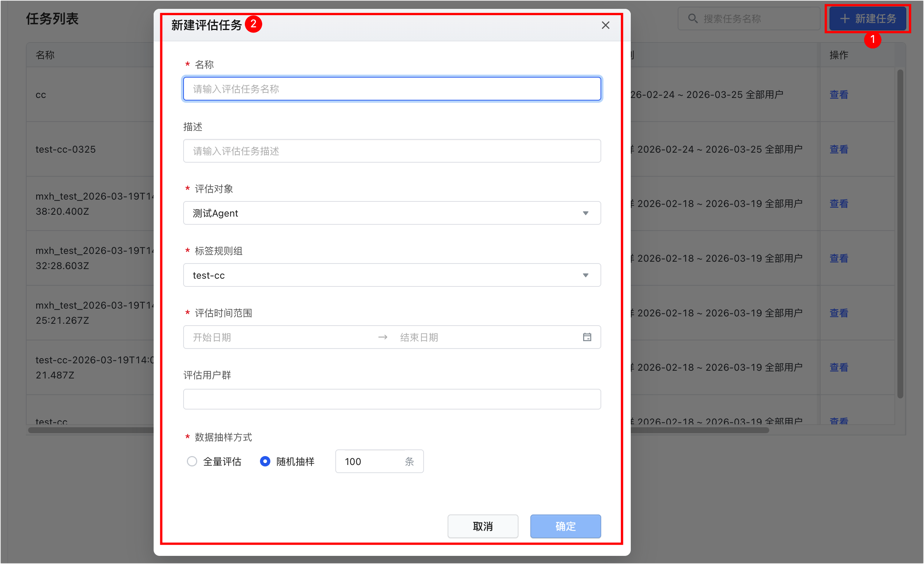Click the sample count field showing 100
Viewport: 924px width, 564px height.
(x=369, y=461)
